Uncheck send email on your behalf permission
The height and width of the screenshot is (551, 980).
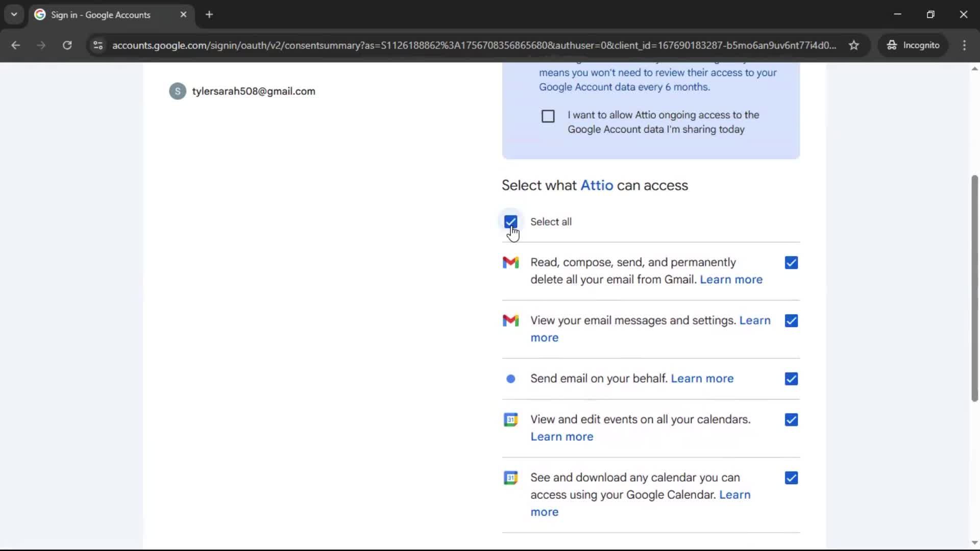pos(791,379)
